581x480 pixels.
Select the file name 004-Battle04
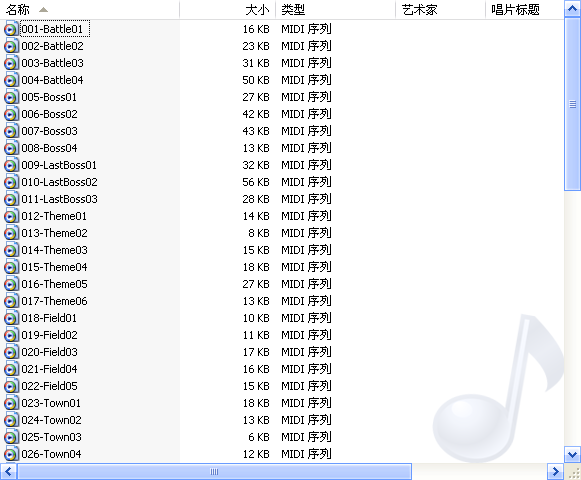point(52,80)
